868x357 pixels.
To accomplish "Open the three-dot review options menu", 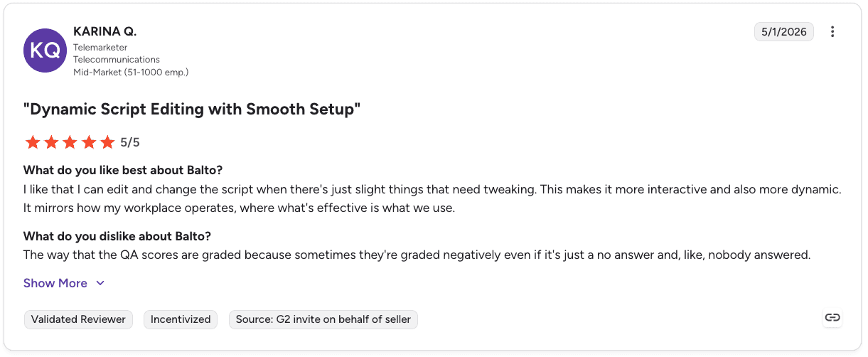I will click(832, 32).
